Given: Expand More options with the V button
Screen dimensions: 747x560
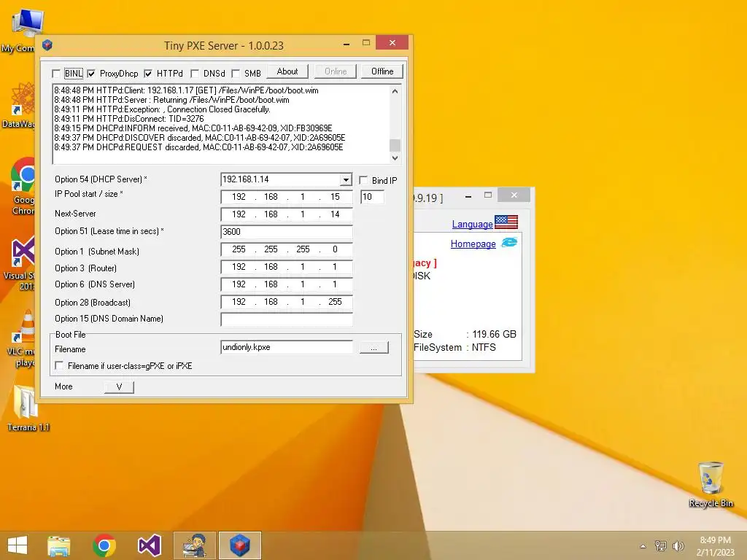Looking at the screenshot, I should [x=119, y=386].
